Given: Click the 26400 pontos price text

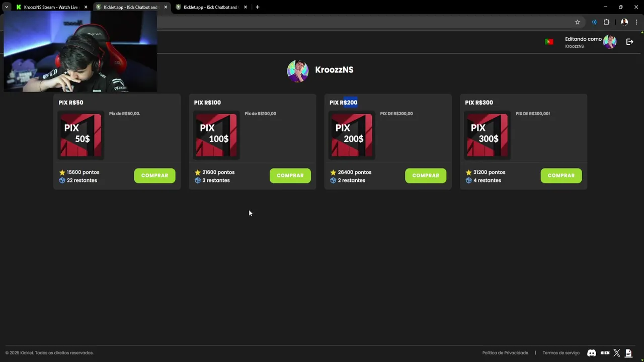Looking at the screenshot, I should coord(355,172).
